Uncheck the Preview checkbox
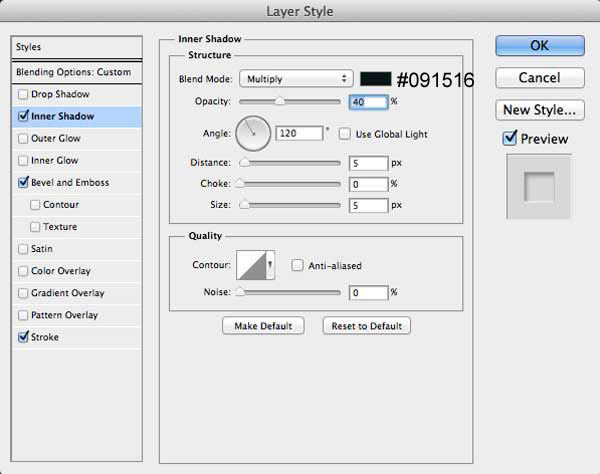Screen dimensions: 600x474 [510, 138]
